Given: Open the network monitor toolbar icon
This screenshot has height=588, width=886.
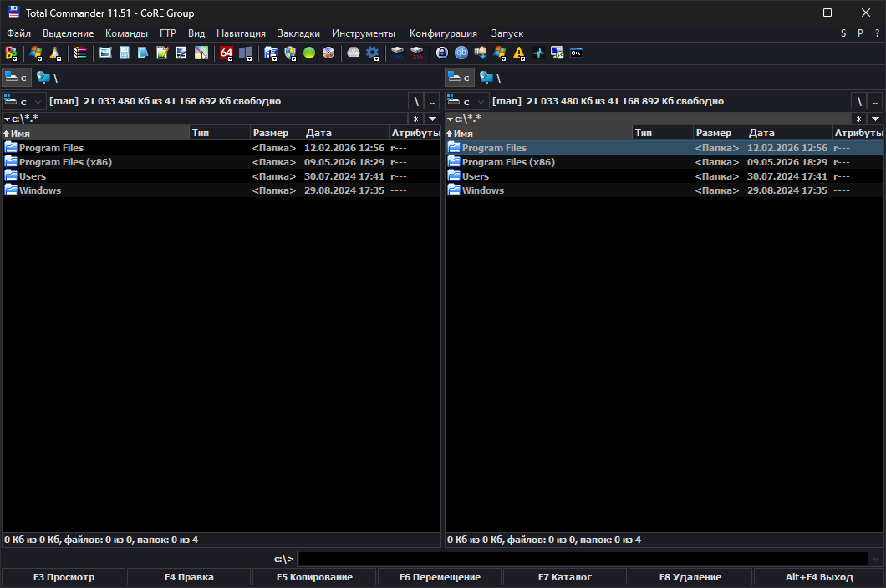Looking at the screenshot, I should click(x=558, y=53).
